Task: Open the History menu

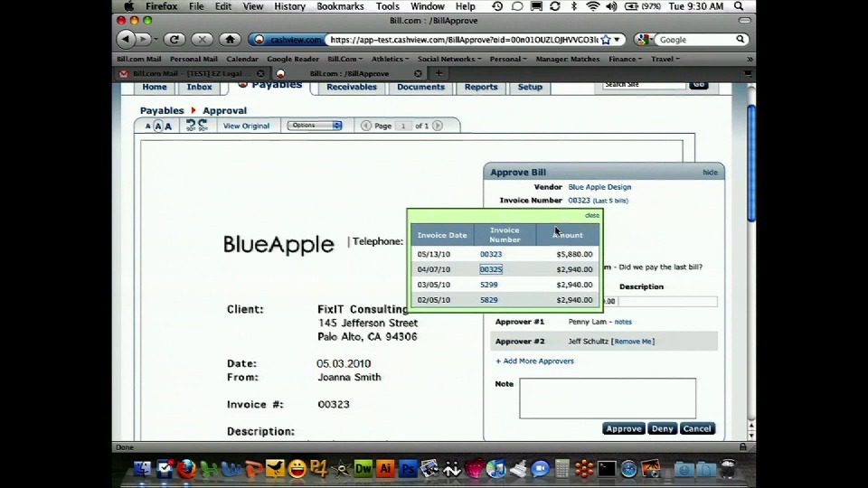Action: pyautogui.click(x=289, y=6)
